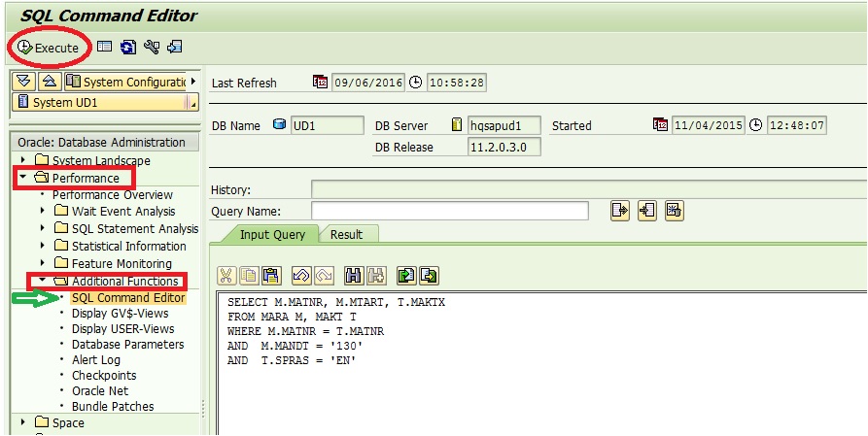
Task: Open Performance Overview tree entry
Action: pos(113,195)
